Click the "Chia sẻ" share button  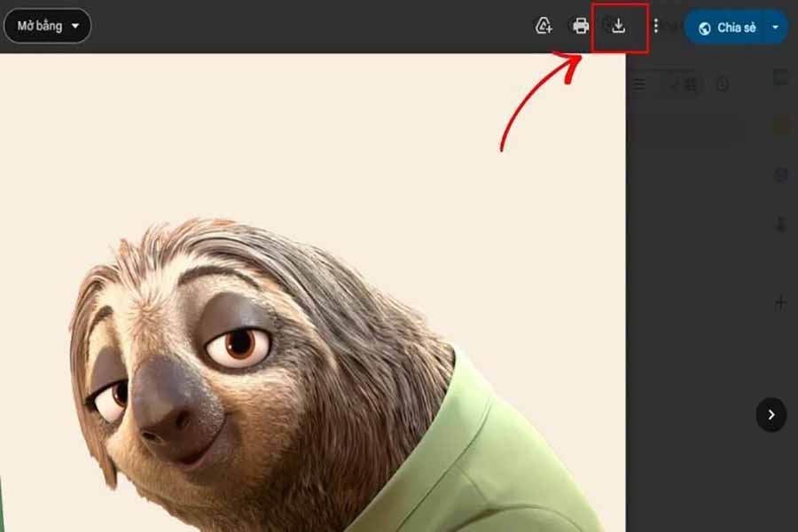(x=727, y=27)
